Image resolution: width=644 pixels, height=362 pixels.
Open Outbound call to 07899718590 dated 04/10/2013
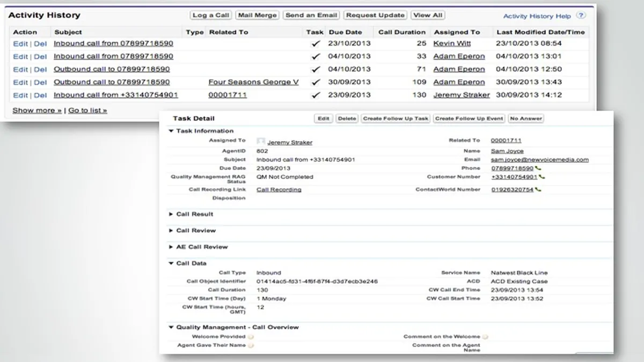click(112, 69)
